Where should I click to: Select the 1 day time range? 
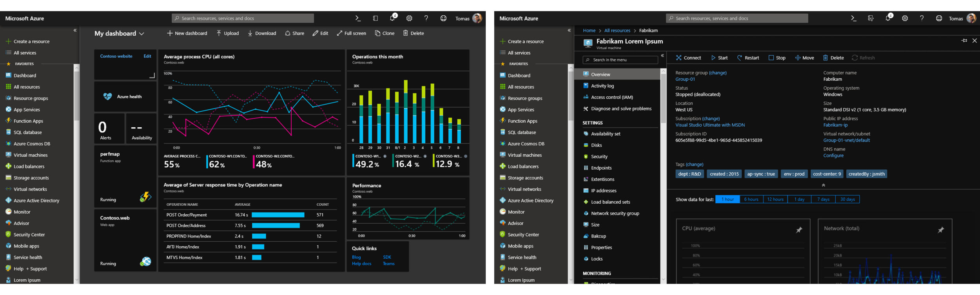coord(799,199)
